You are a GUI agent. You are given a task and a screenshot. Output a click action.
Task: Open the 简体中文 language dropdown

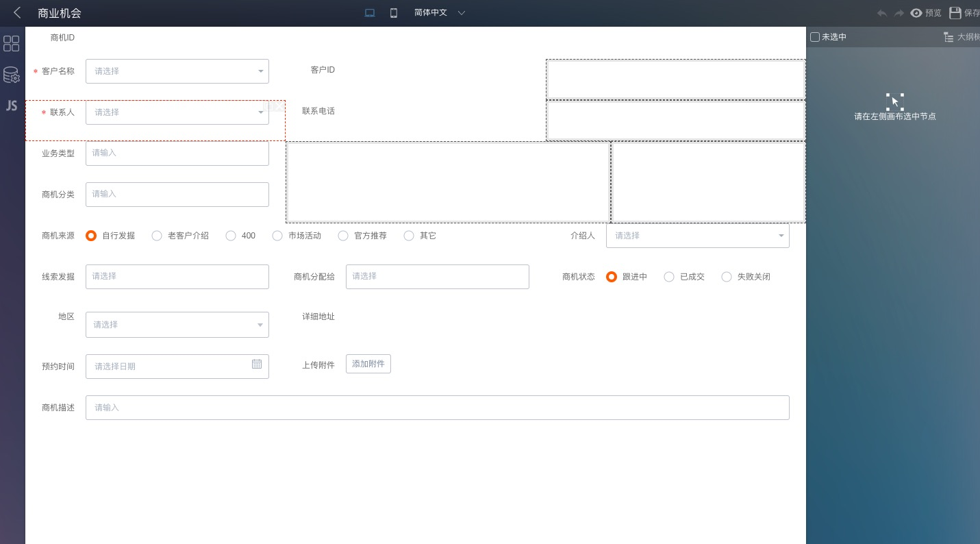click(x=440, y=13)
